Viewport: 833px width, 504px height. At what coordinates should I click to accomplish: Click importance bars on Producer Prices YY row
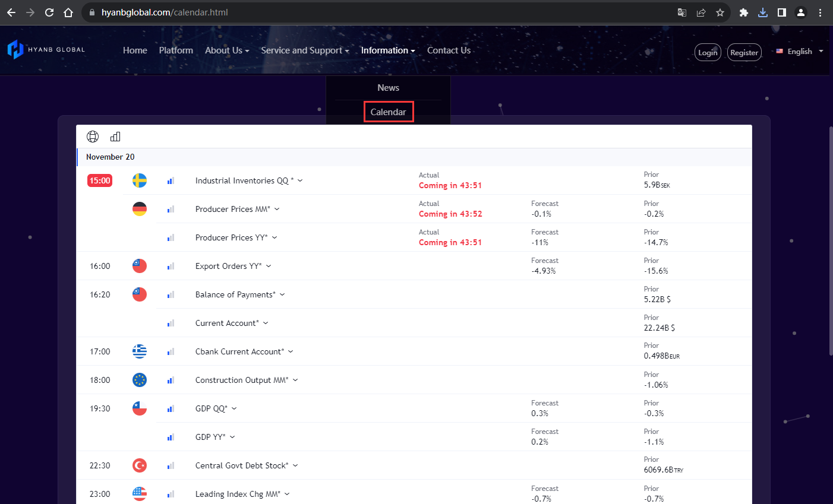tap(171, 237)
